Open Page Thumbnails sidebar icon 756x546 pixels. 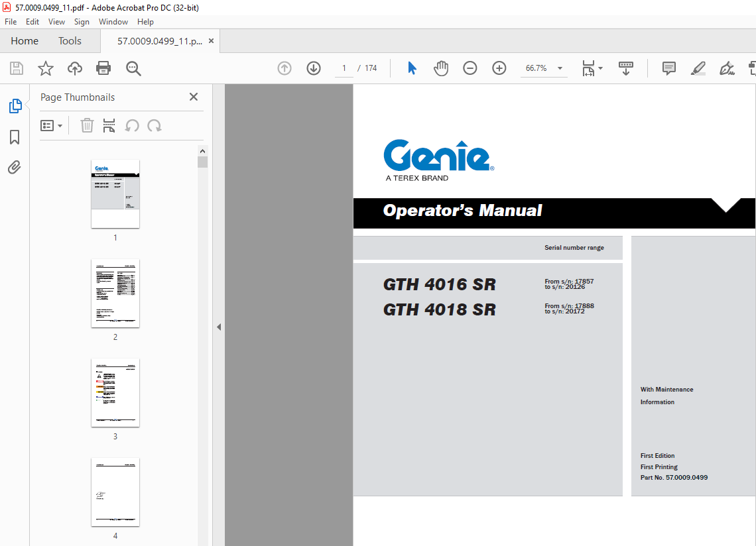tap(15, 106)
